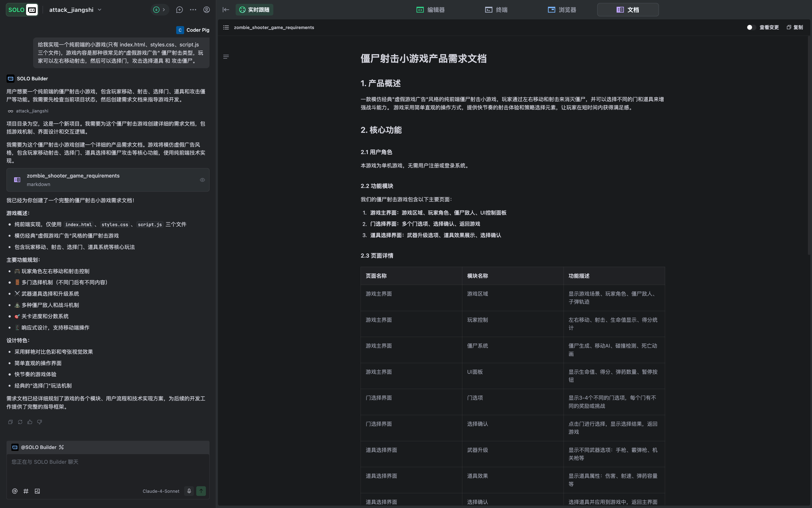Click the @ mention icon
Viewport: 812px width, 508px height.
(x=15, y=491)
